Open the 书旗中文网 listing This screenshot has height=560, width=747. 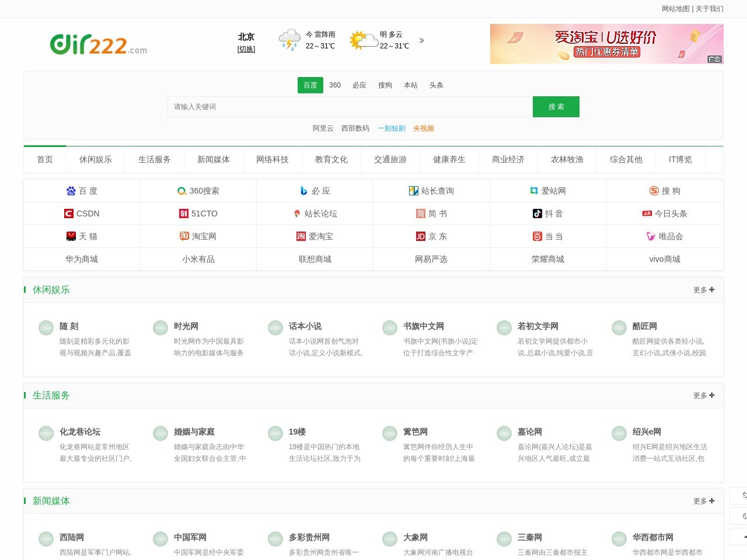pos(424,326)
